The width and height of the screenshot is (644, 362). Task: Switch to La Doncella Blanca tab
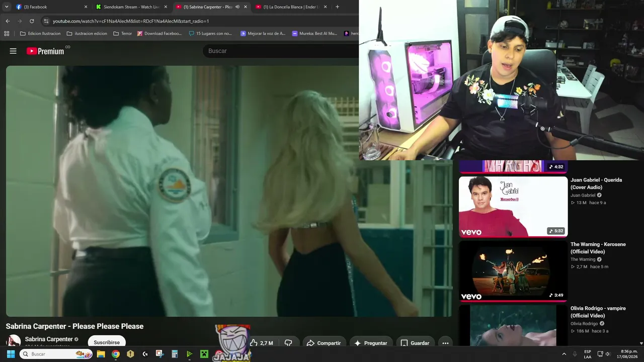pyautogui.click(x=292, y=7)
